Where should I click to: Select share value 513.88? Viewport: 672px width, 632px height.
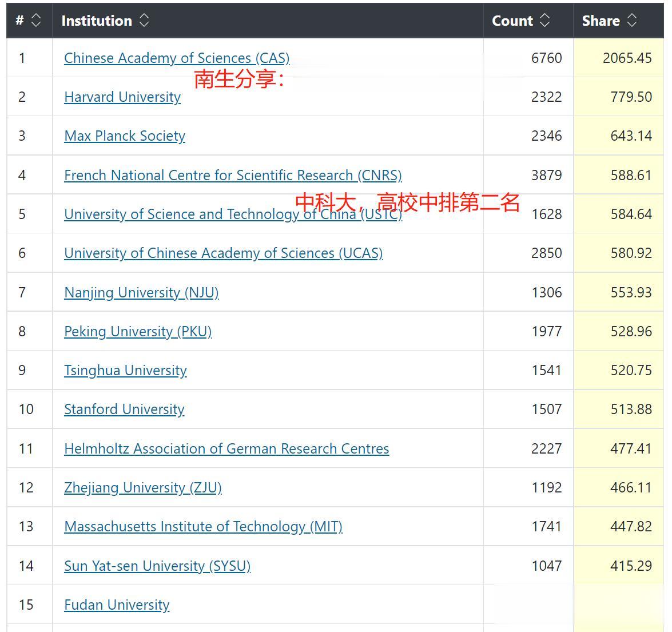[631, 409]
